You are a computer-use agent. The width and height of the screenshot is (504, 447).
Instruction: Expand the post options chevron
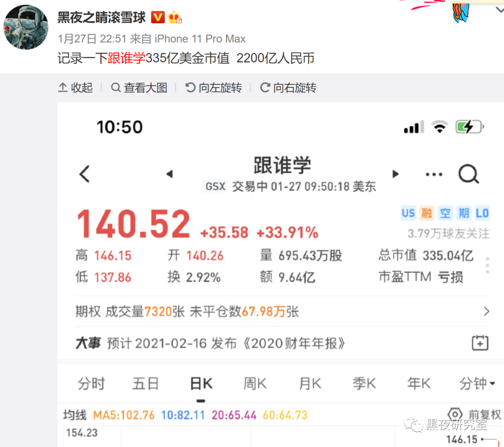click(499, 10)
